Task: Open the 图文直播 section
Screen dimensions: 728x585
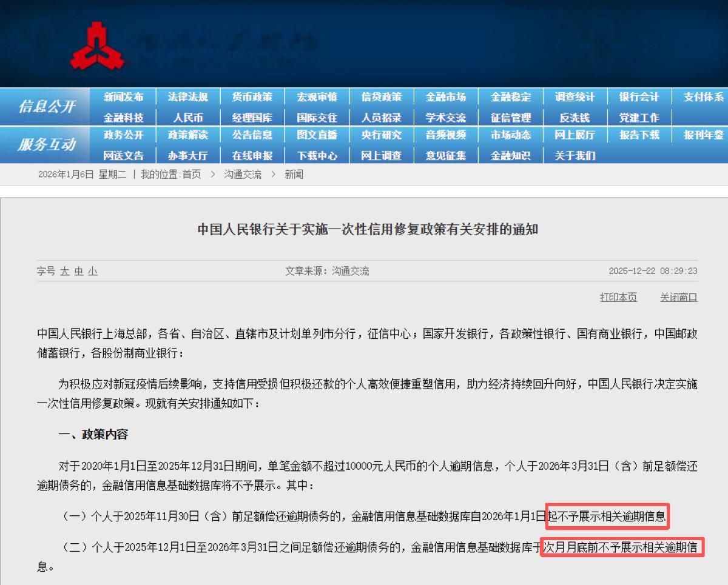Action: [317, 135]
